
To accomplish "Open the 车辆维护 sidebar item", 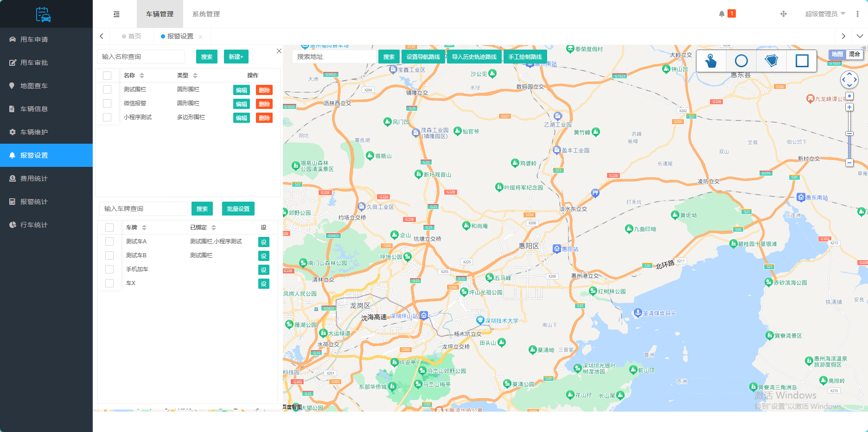I will point(46,132).
